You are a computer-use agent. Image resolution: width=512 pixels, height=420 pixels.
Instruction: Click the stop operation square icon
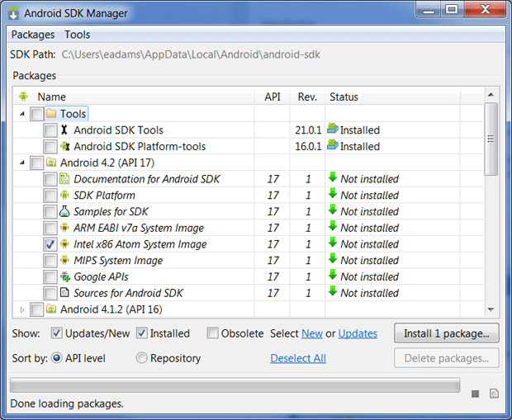[475, 394]
